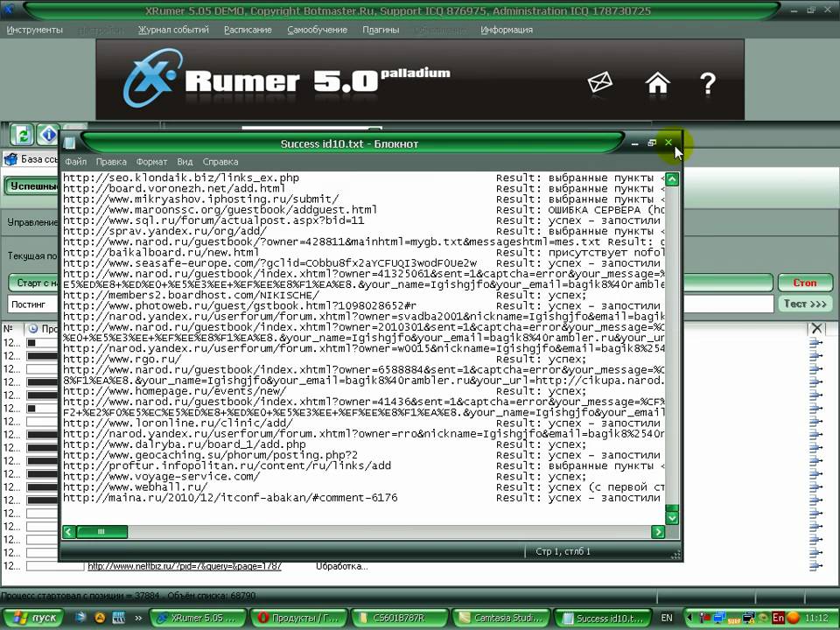This screenshot has width=840, height=630.
Task: Click the Notepad horizontal scrollbar thumb
Action: 101,531
